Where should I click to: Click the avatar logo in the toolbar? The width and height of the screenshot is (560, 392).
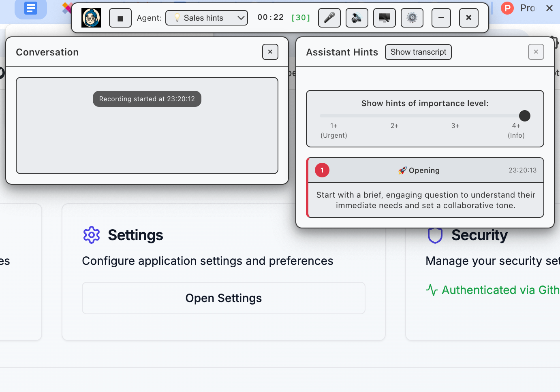pos(91,18)
